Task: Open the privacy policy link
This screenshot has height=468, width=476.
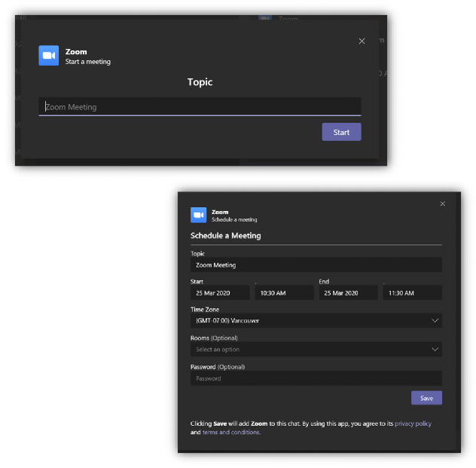Action: pyautogui.click(x=413, y=424)
